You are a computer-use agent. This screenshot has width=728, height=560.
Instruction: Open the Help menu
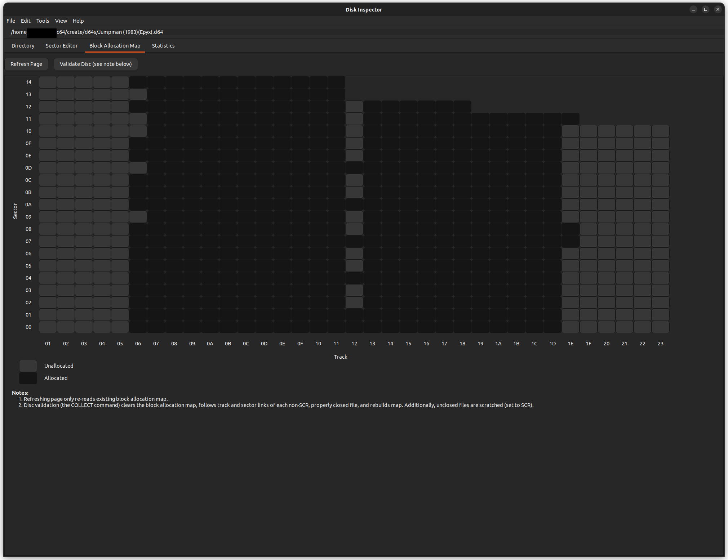78,21
